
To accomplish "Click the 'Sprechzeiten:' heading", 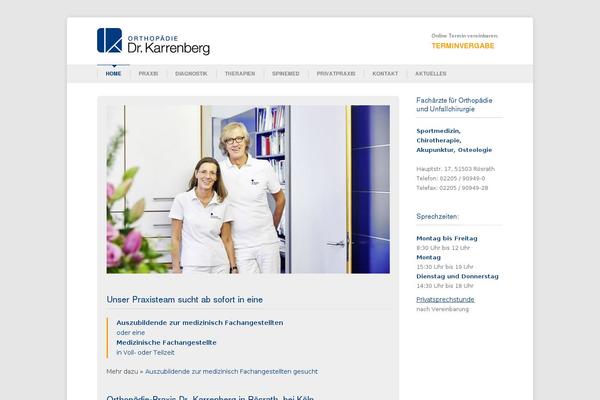I will pyautogui.click(x=438, y=216).
